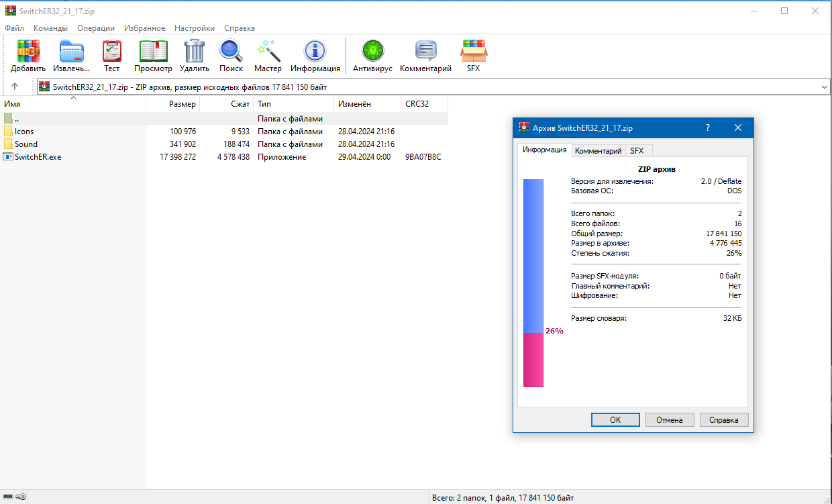832x504 pixels.
Task: Click the Размер словаря 32 КБ value
Action: tap(732, 318)
